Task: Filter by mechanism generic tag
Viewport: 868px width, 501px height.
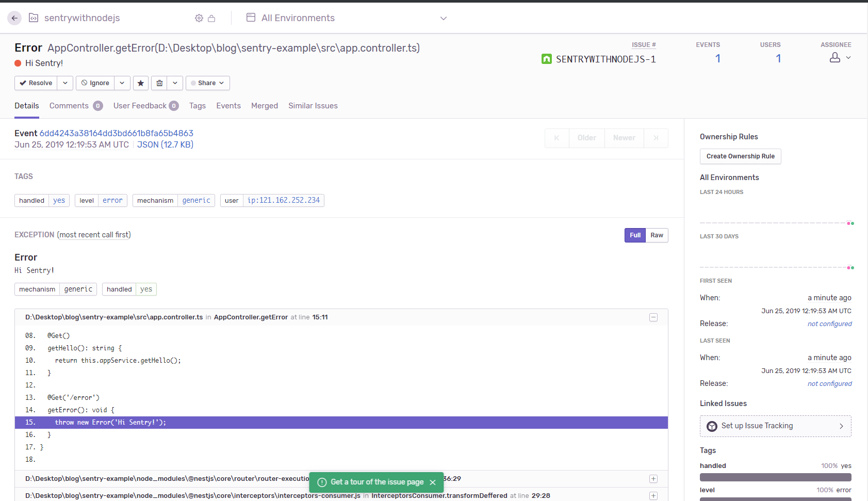Action: 174,201
